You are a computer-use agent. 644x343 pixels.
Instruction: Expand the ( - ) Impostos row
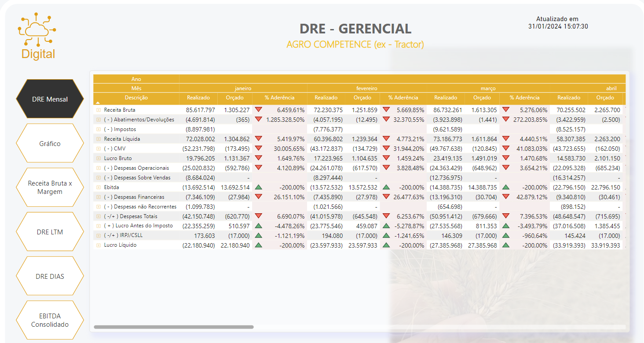coord(99,129)
